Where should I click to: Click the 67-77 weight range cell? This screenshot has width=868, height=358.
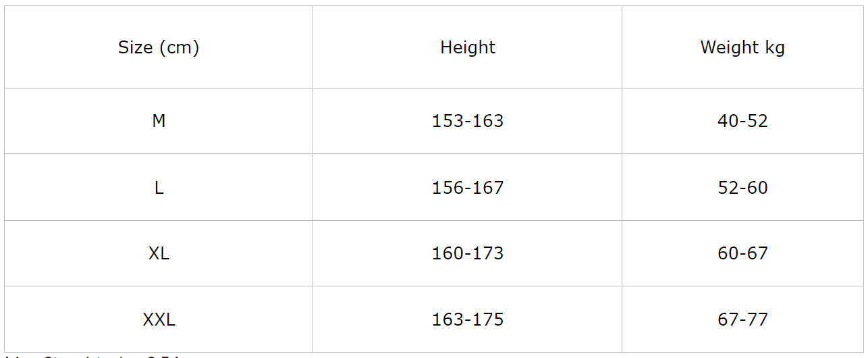(742, 319)
